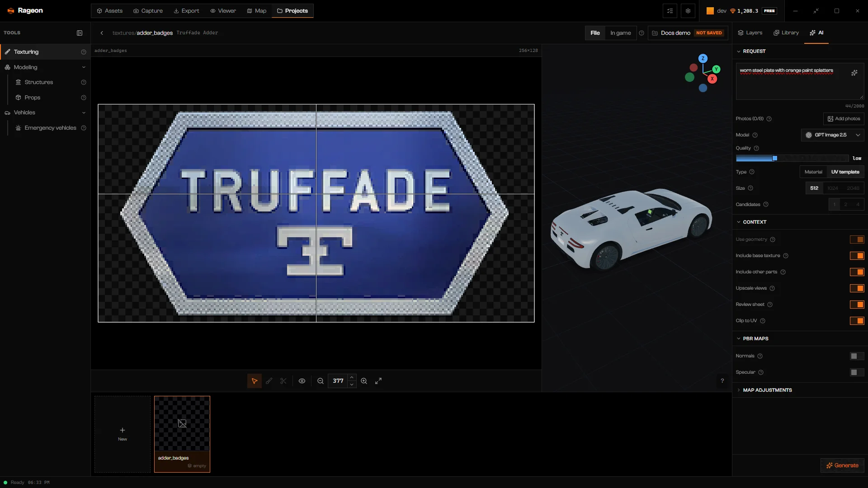Toggle Clip to UV switch
Image resolution: width=868 pixels, height=488 pixels.
coord(857,321)
